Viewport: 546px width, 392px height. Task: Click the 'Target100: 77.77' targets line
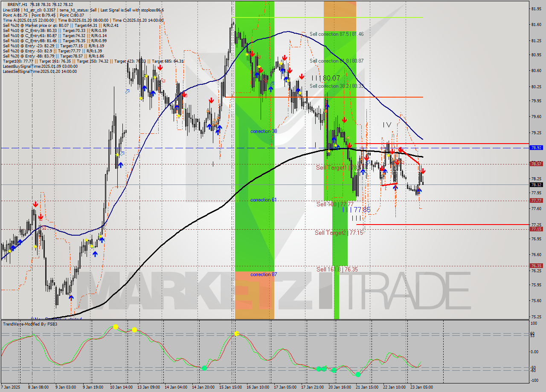point(93,61)
